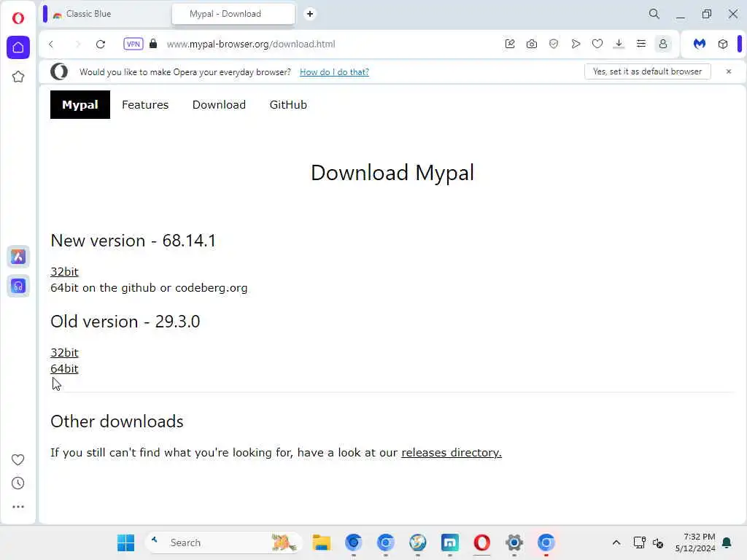This screenshot has width=747, height=560.
Task: Search tabs with magnifier icon
Action: click(654, 14)
